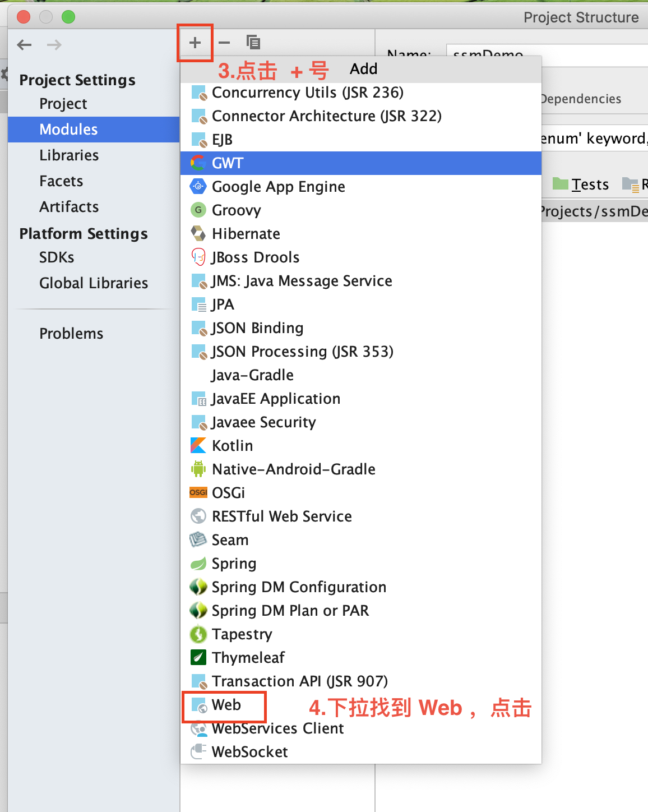Pick Groovy from the framework list
Viewport: 648px width, 812px height.
coord(361,210)
